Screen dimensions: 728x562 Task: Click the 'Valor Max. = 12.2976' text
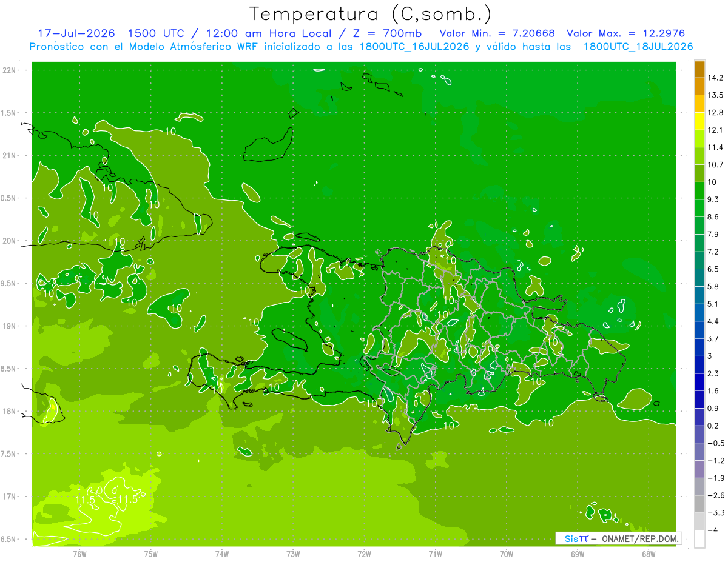coord(625,33)
